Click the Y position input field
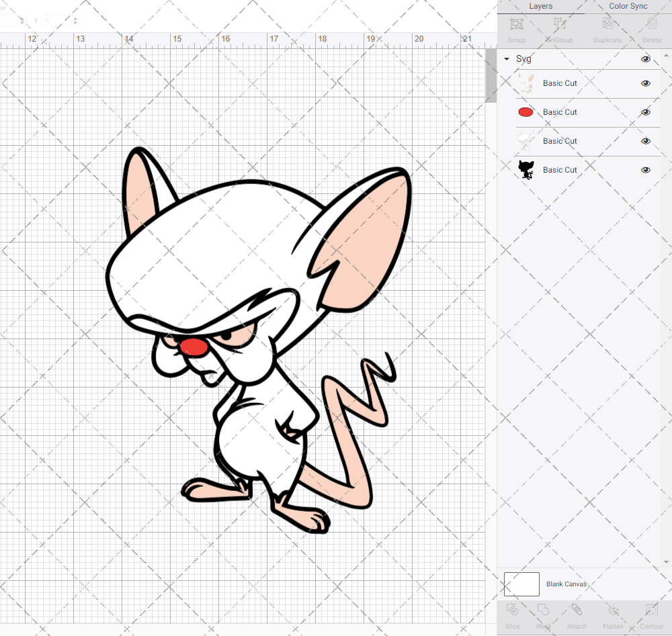The image size is (672, 636). click(x=56, y=20)
